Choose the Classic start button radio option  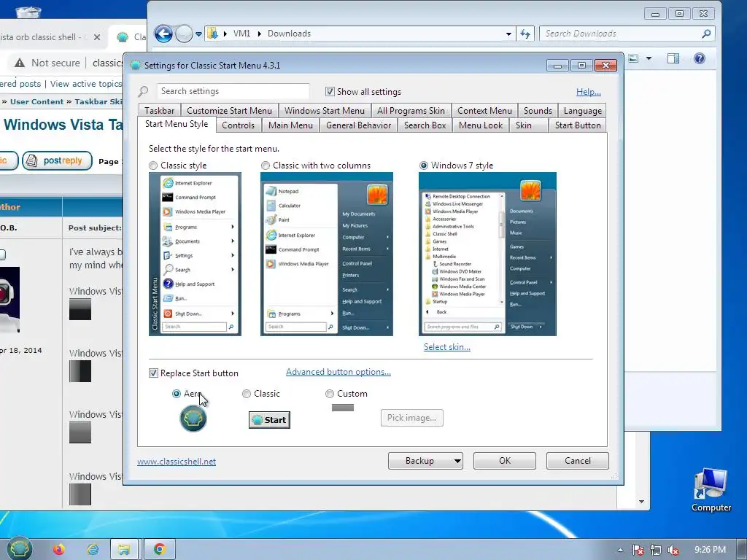247,394
